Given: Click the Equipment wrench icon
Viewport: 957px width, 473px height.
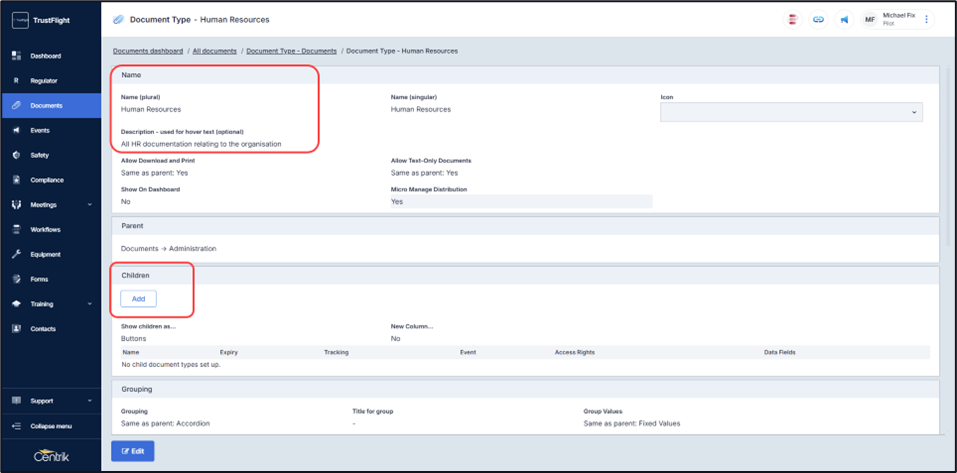Looking at the screenshot, I should pyautogui.click(x=16, y=255).
